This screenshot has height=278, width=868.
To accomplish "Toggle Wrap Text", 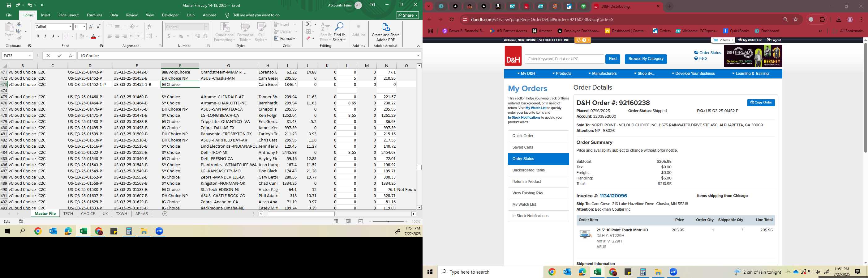I will (x=149, y=27).
